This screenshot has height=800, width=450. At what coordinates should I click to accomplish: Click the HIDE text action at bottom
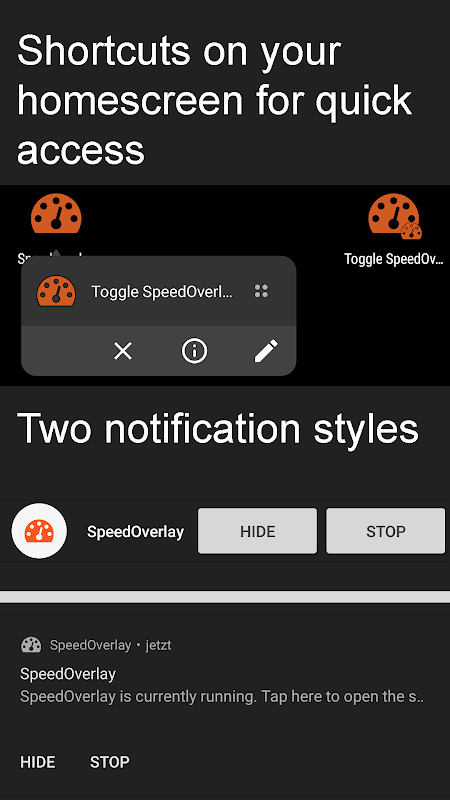point(38,762)
